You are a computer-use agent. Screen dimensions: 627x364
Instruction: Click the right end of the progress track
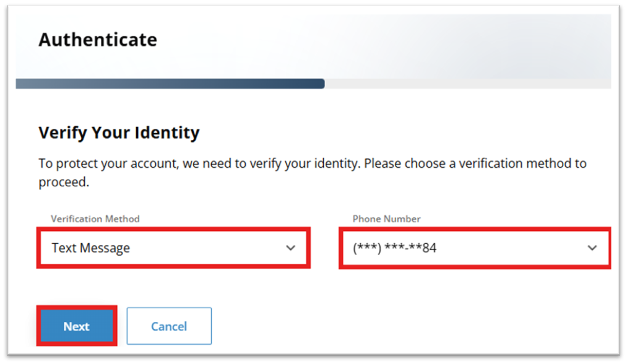coord(607,84)
